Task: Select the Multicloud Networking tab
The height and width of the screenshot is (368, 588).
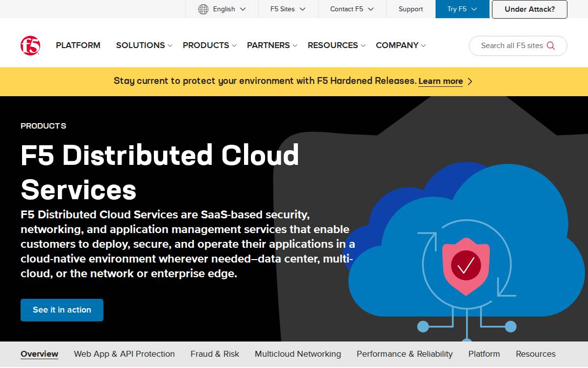Action: [298, 354]
